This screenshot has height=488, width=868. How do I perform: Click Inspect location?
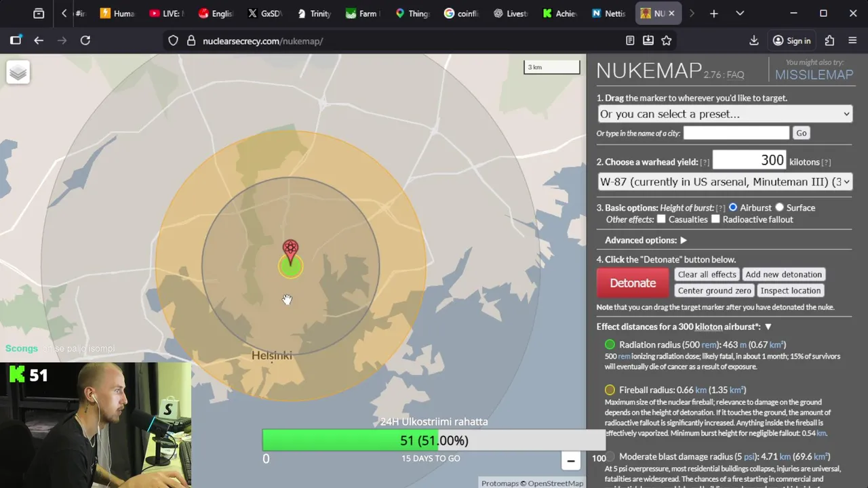(791, 291)
